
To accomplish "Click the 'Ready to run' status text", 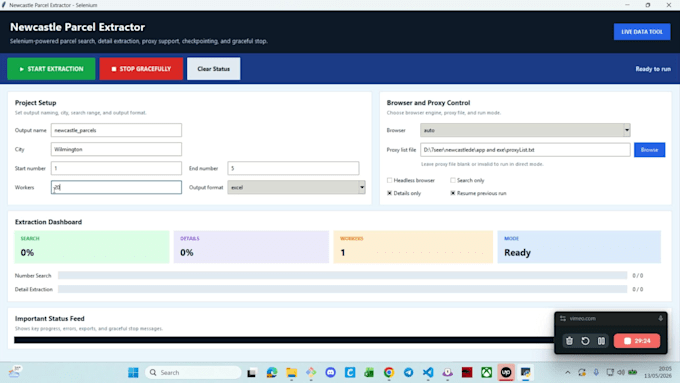I will 653,69.
